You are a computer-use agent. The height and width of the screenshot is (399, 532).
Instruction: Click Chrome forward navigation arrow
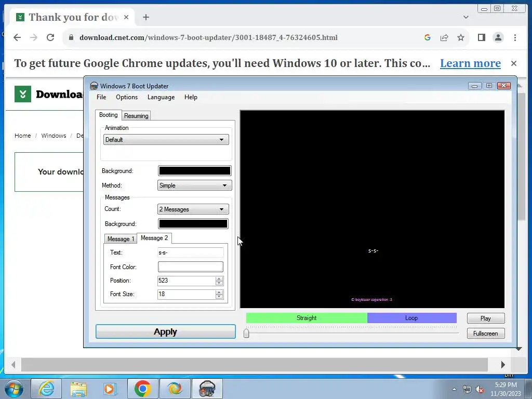[x=34, y=37]
